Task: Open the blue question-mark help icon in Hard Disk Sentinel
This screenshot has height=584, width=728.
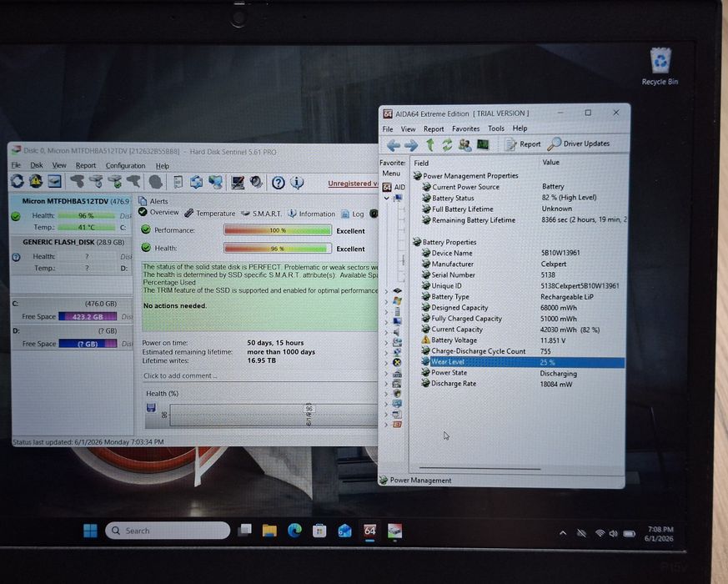Action: pos(278,183)
